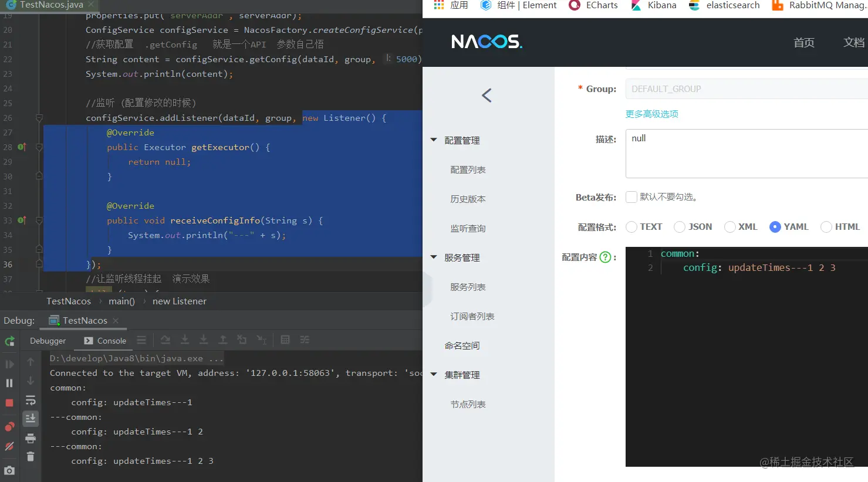Click the down arrow in console gutter
Screen dimensions: 868x482
[x=31, y=381]
